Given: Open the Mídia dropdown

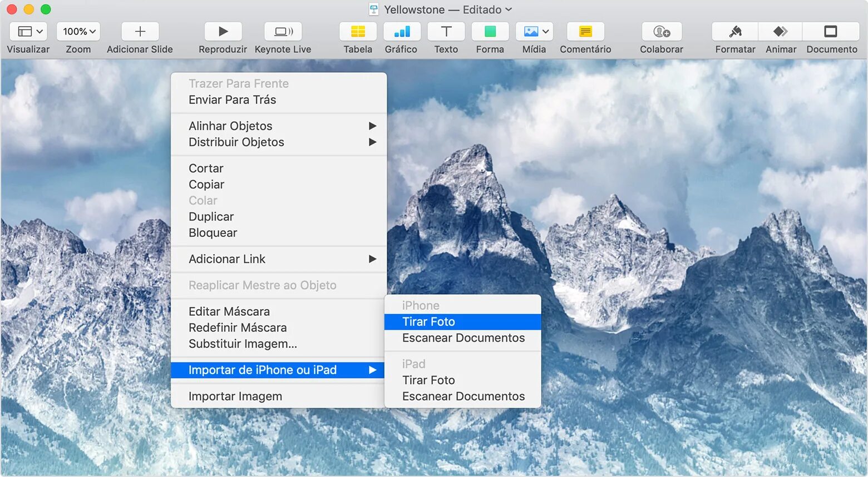Looking at the screenshot, I should 534,32.
